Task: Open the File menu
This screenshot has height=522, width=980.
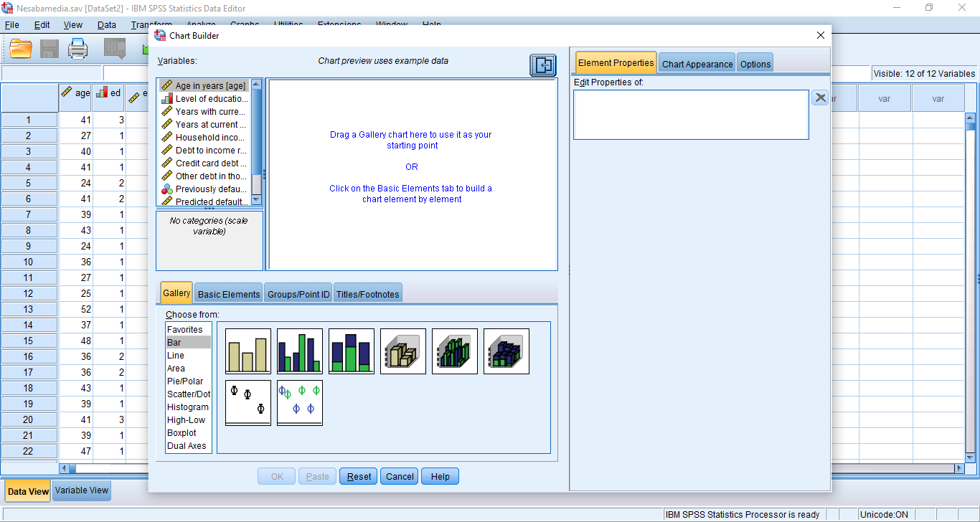Action: [11, 24]
